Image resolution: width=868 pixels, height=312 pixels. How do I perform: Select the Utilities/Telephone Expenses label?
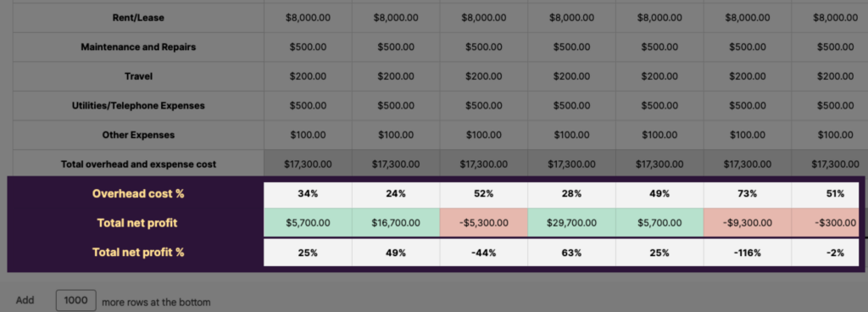click(138, 106)
